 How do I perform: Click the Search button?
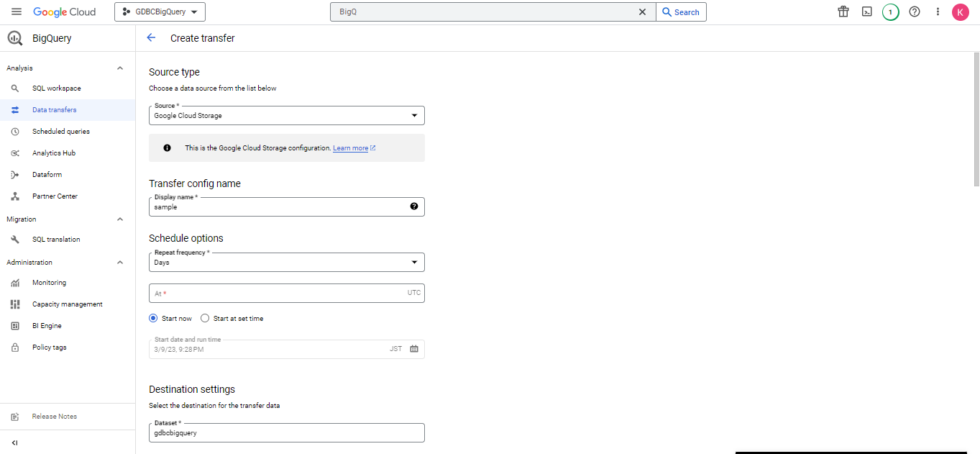pyautogui.click(x=681, y=12)
